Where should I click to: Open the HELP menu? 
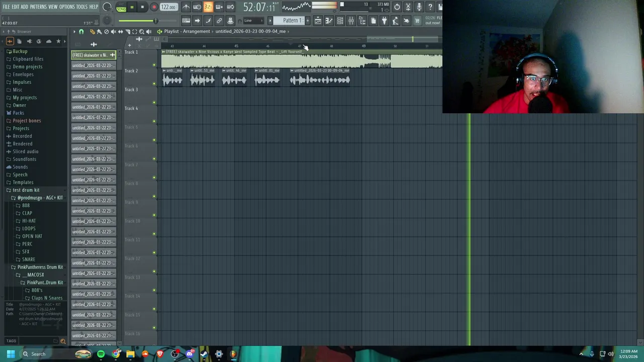[x=94, y=7]
